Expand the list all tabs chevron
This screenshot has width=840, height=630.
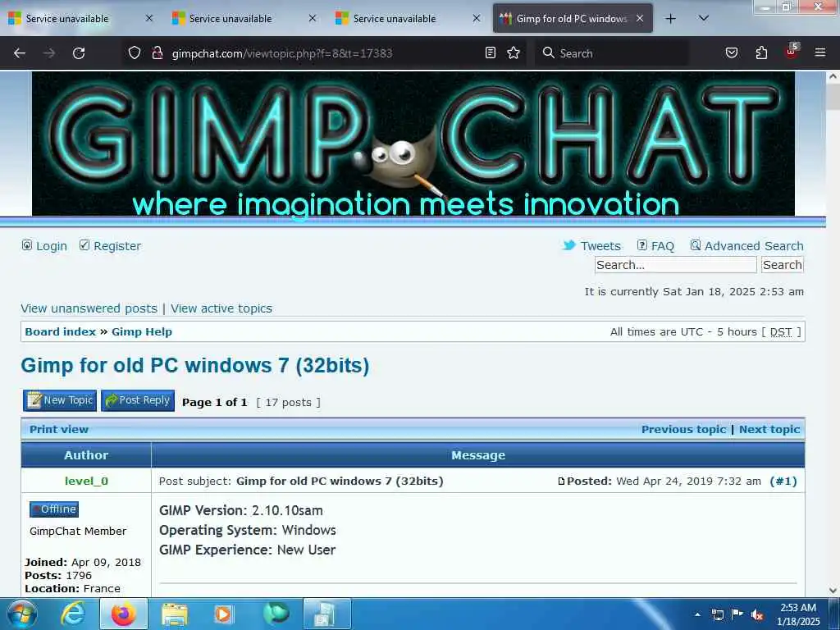pos(704,19)
